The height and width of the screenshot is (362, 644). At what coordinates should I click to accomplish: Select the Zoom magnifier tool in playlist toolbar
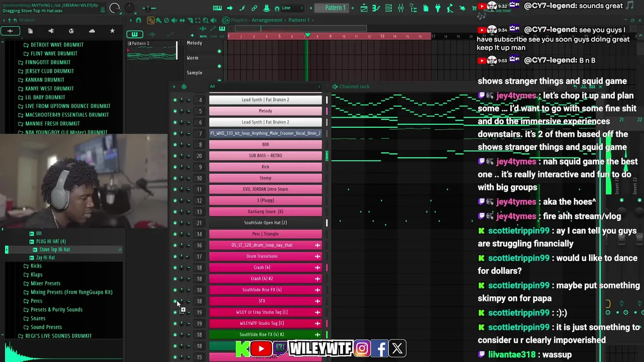(x=205, y=20)
